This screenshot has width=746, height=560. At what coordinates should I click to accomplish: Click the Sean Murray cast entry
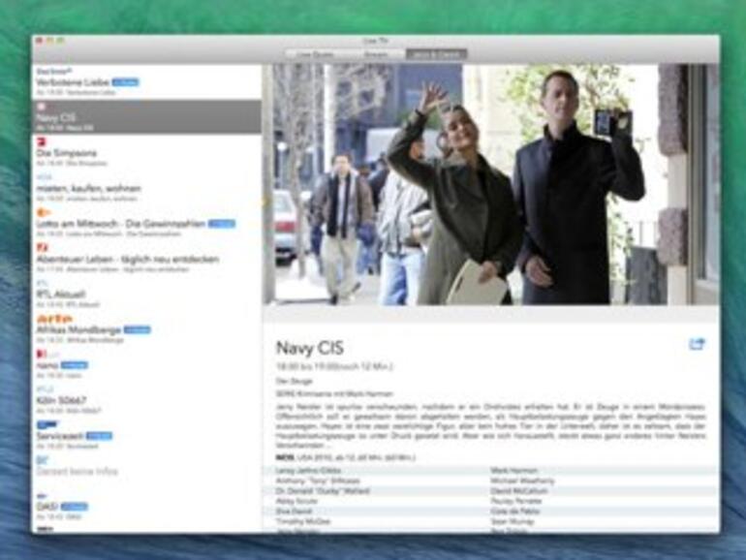pyautogui.click(x=512, y=521)
